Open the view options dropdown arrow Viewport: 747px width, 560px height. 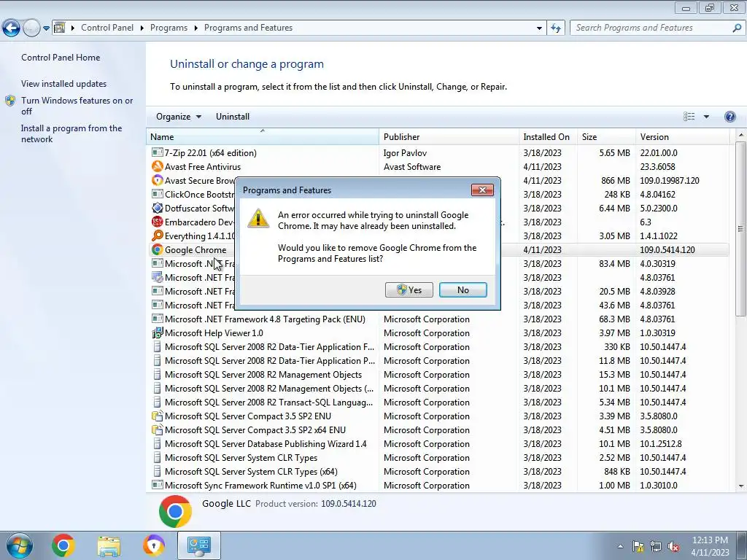(706, 117)
